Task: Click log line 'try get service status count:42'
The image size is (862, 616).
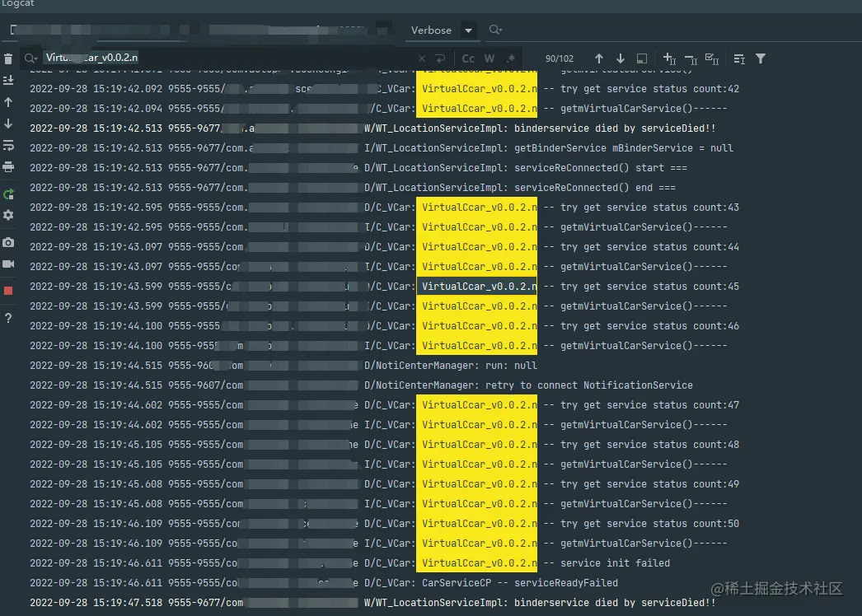Action: click(384, 88)
